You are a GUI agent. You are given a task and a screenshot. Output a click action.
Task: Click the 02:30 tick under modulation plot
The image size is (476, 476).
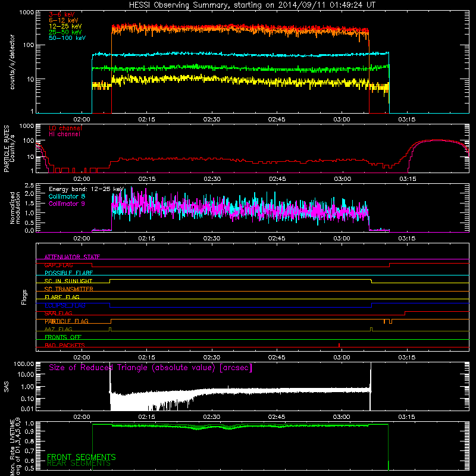click(x=212, y=239)
